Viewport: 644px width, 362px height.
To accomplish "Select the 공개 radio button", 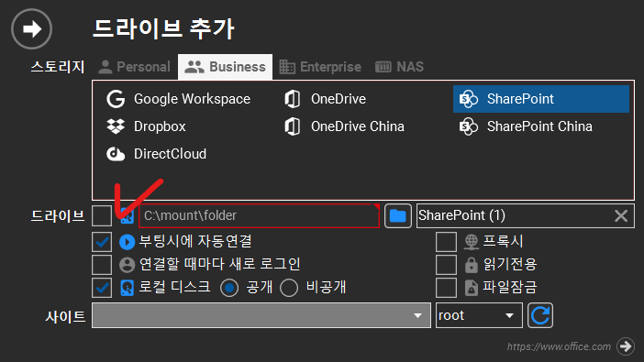I will click(229, 288).
